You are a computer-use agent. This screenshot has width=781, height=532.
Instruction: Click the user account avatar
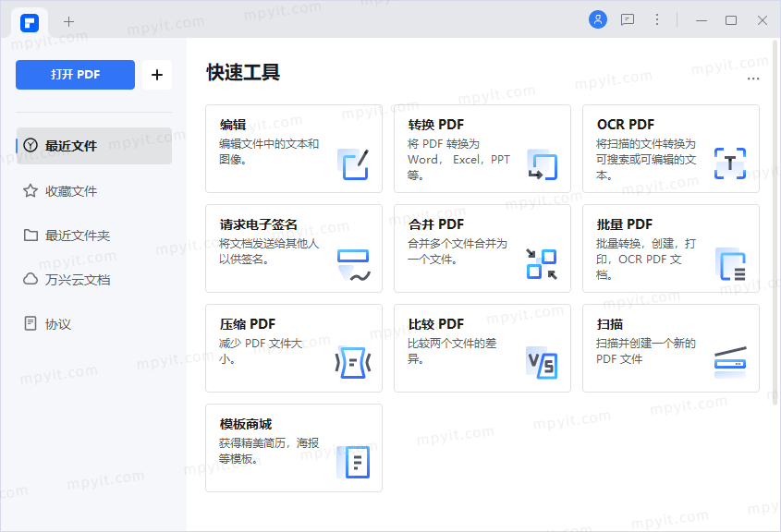[598, 18]
